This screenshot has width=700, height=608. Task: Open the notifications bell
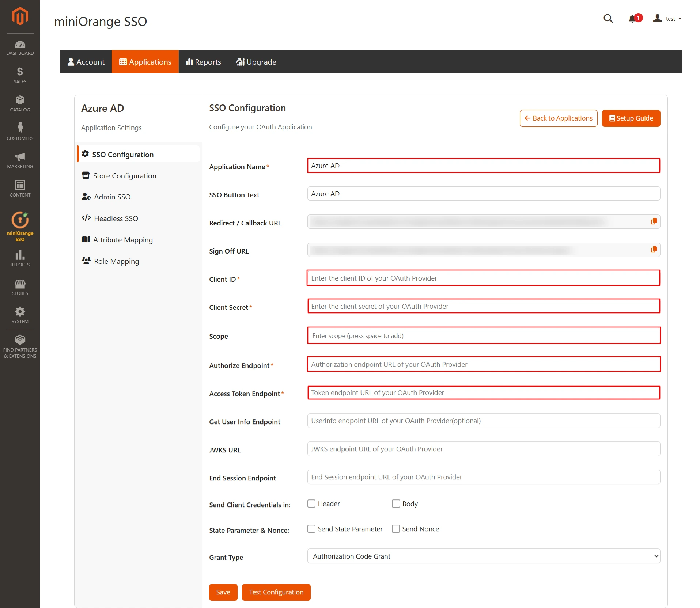coord(632,19)
